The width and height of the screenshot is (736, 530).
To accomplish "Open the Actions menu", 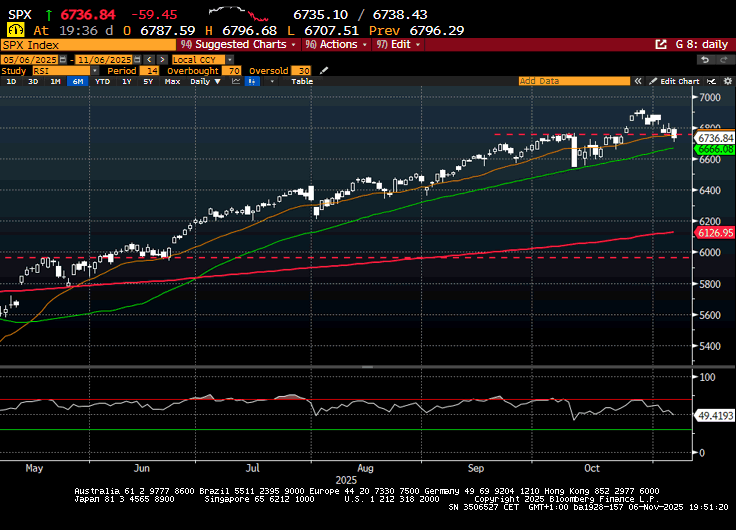I will pyautogui.click(x=336, y=45).
